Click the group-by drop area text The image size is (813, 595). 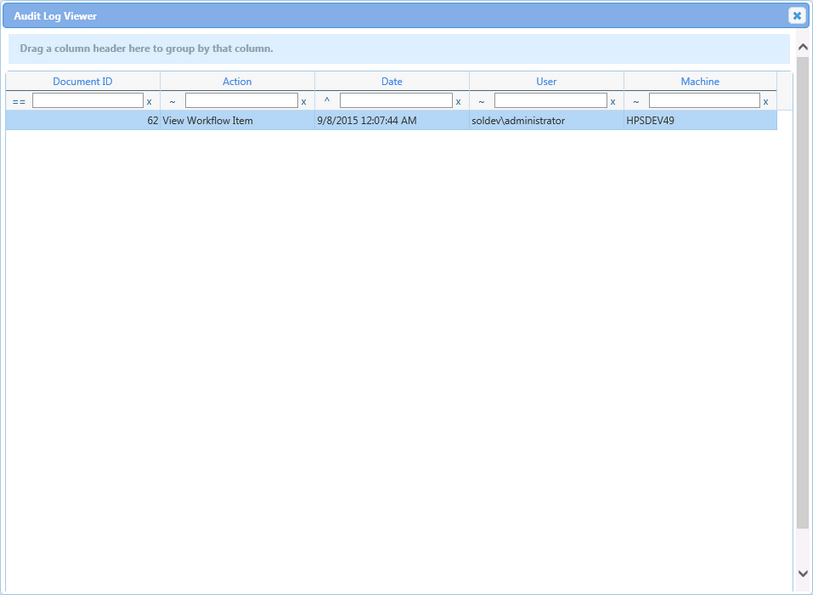point(146,49)
